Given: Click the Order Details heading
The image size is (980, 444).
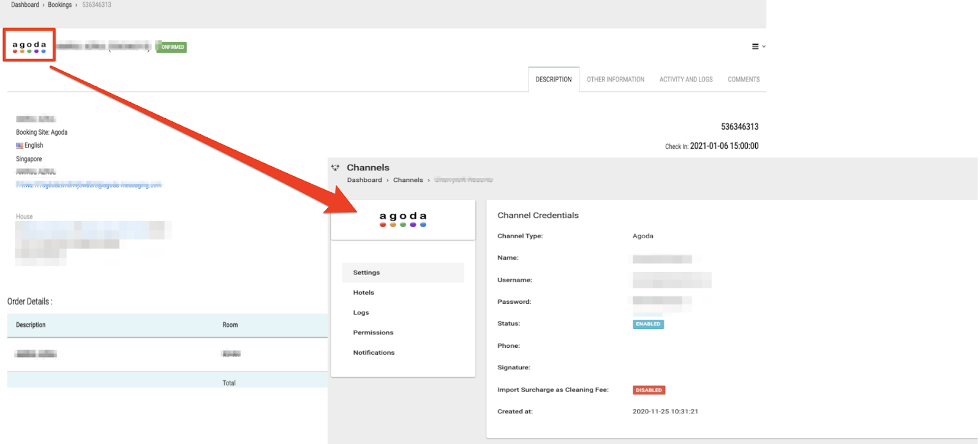Looking at the screenshot, I should click(x=30, y=301).
